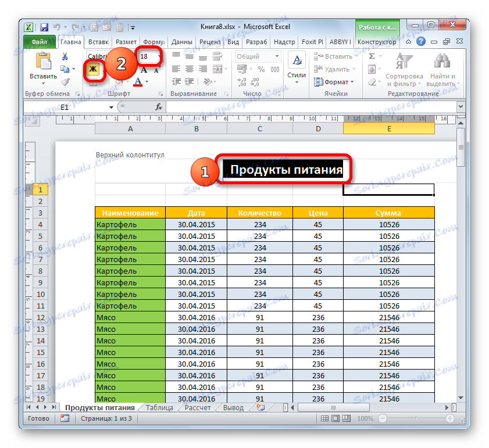Click zoom in plus button
This screenshot has height=448, width=489.
click(449, 418)
